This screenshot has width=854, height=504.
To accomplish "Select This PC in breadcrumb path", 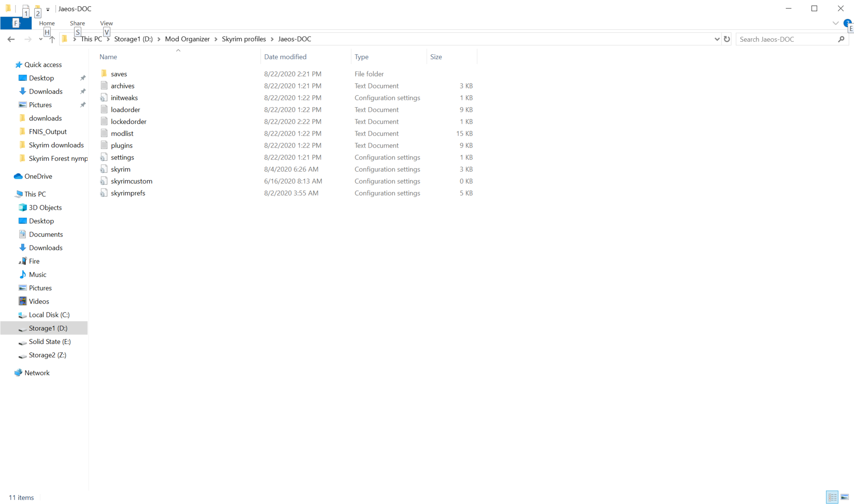I will 91,39.
